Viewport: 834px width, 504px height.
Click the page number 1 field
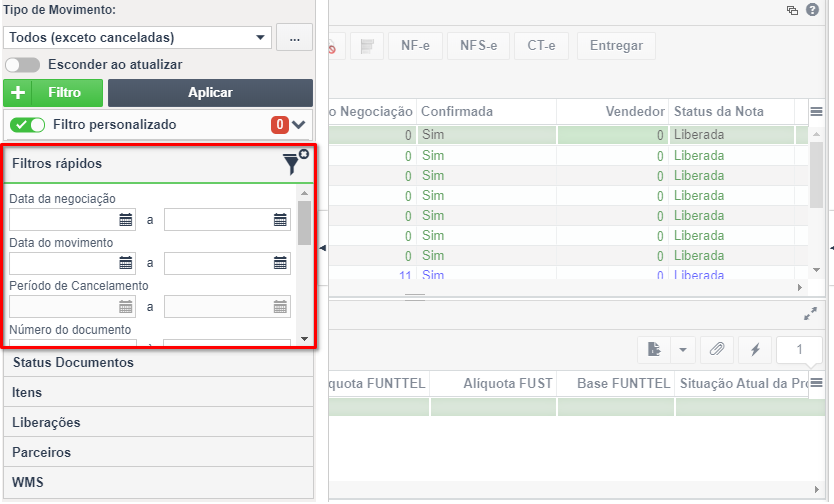[x=799, y=349]
